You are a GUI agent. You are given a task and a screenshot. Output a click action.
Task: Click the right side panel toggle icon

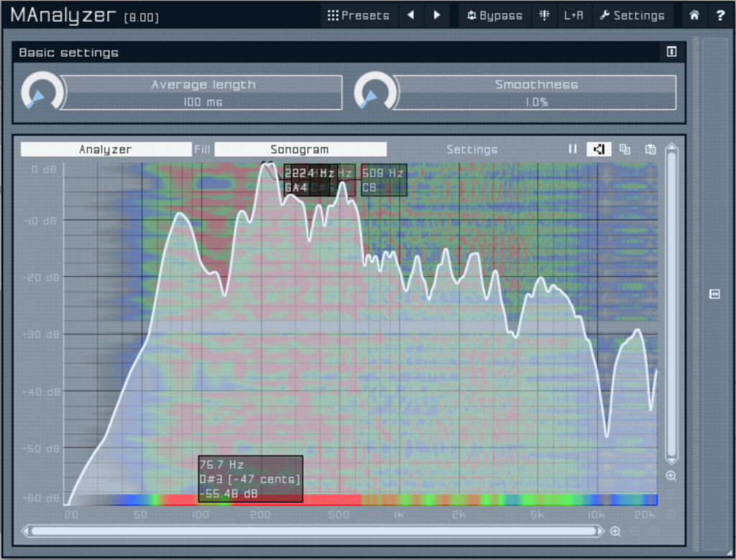tap(714, 294)
